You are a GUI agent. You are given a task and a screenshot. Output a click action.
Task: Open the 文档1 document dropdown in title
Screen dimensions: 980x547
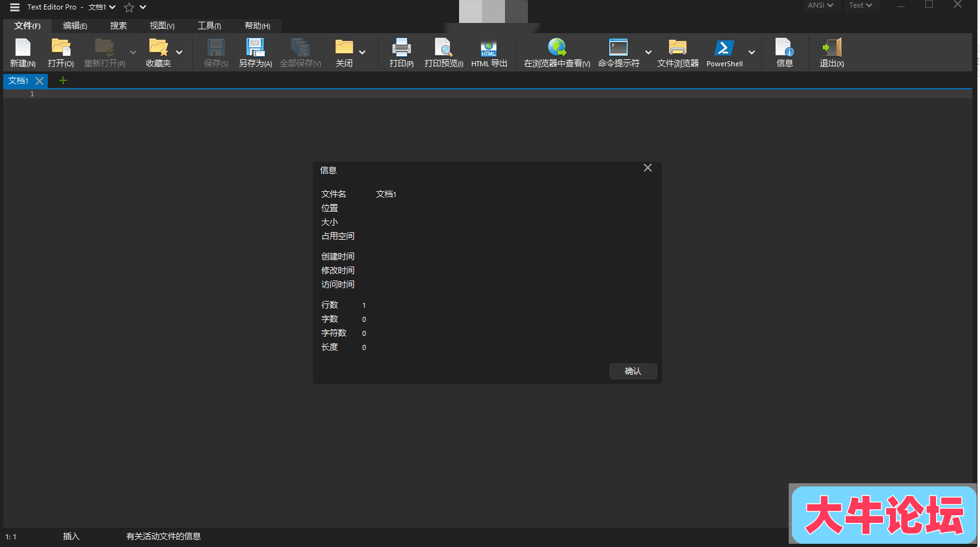tap(102, 7)
